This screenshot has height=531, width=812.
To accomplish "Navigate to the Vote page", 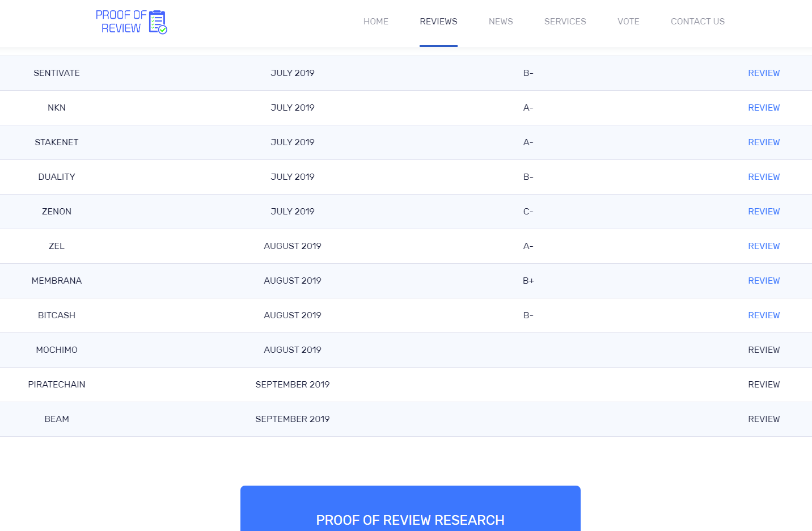I will tap(628, 22).
